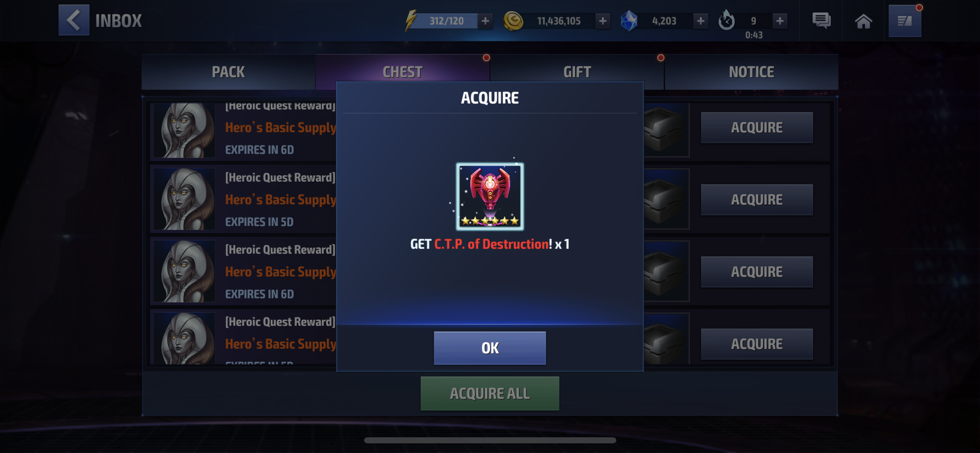Go to the home screen icon
The height and width of the screenshot is (453, 980).
click(863, 21)
